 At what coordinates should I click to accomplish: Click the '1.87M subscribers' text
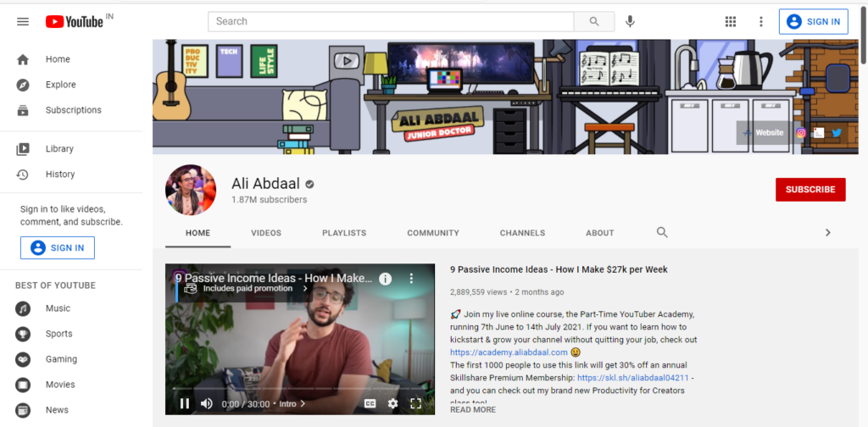pos(269,200)
